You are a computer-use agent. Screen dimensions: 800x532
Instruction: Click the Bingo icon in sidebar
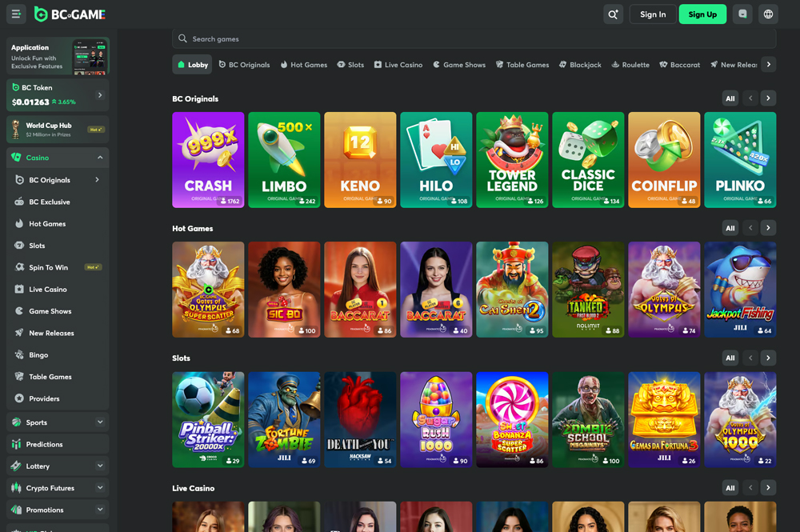(19, 355)
